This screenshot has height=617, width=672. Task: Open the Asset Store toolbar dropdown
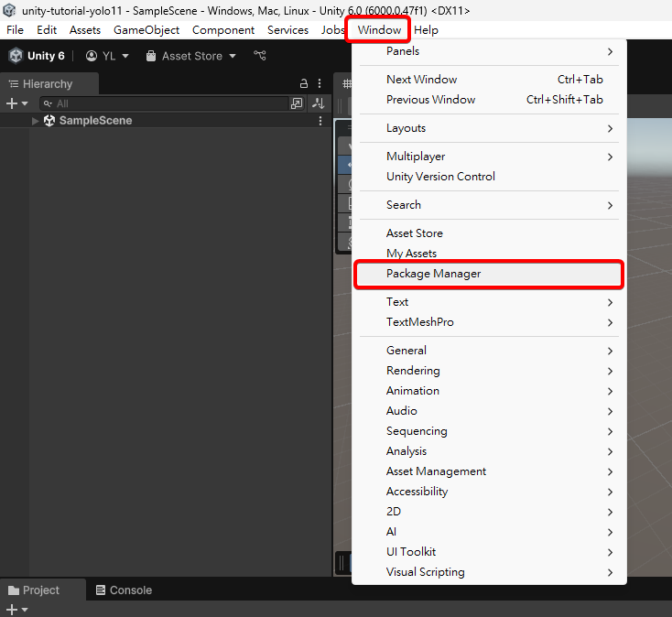(x=191, y=56)
